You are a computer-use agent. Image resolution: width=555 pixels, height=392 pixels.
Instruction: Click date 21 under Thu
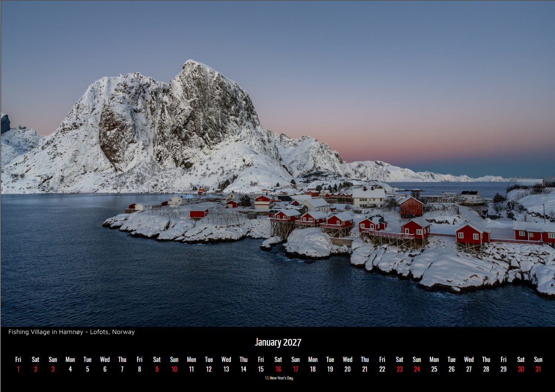point(365,369)
